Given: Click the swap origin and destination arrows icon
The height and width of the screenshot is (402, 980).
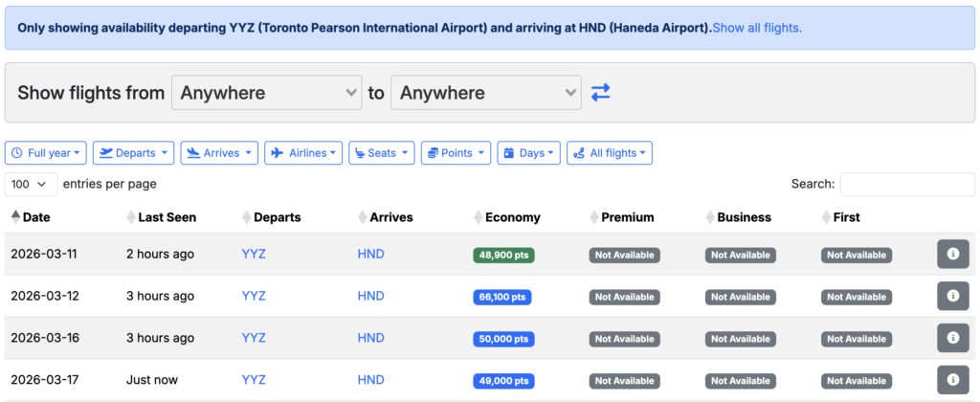Looking at the screenshot, I should pos(600,93).
